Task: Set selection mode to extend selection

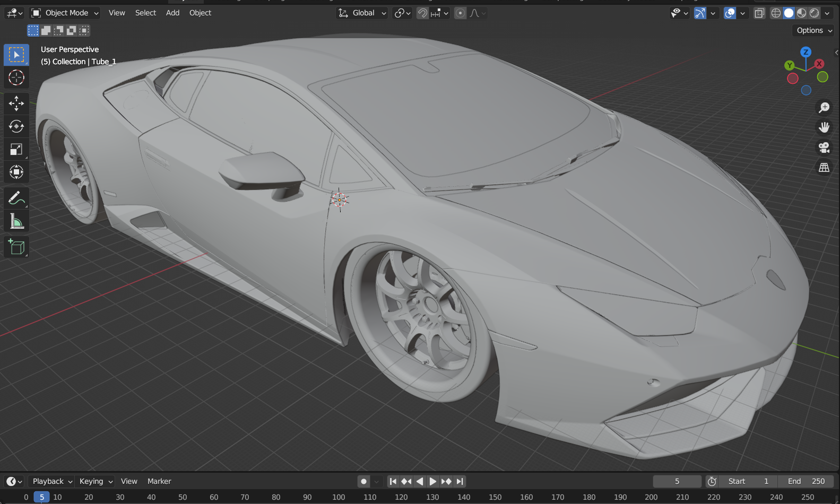Action: [46, 30]
